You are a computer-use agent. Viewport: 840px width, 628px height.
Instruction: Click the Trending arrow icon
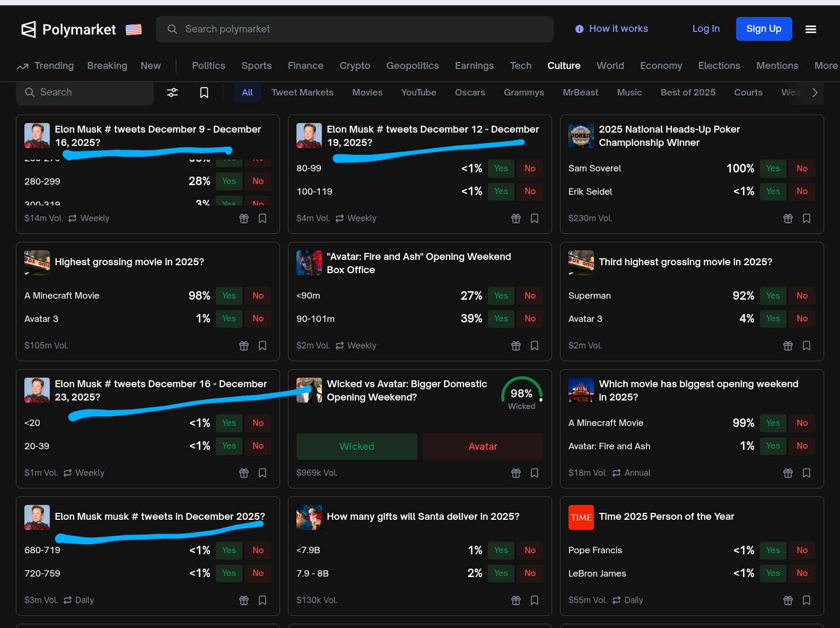(22, 66)
